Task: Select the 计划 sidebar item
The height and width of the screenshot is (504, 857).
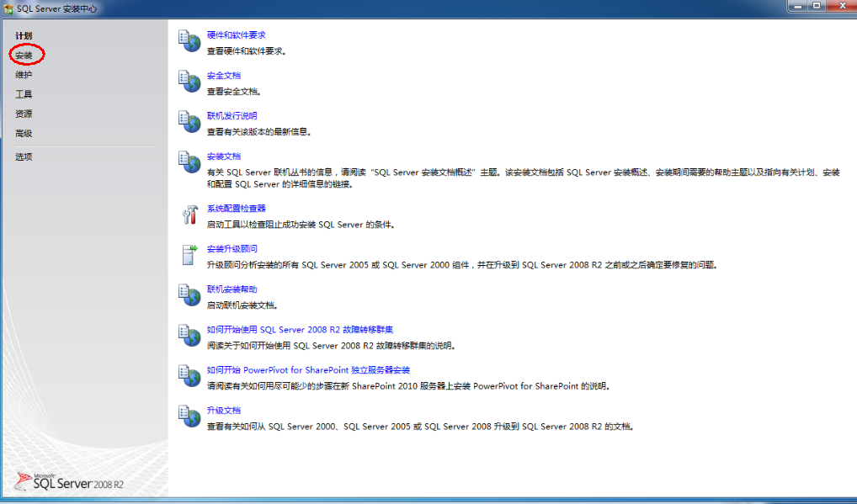Action: tap(24, 35)
